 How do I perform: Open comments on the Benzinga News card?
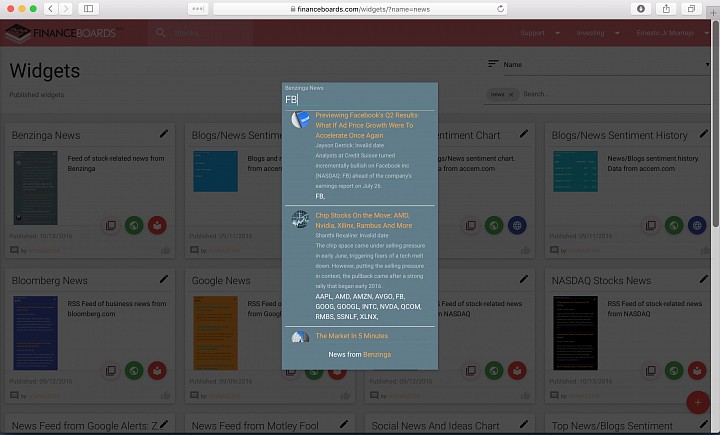tap(14, 250)
